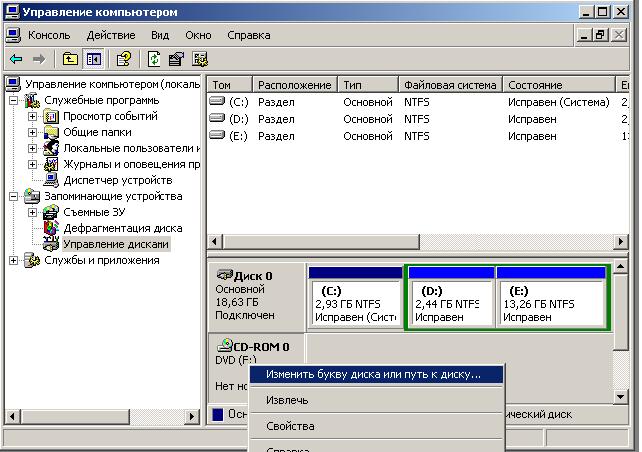Screen dimensions: 642x452
Task: Open the Действие menu
Action: [111, 36]
